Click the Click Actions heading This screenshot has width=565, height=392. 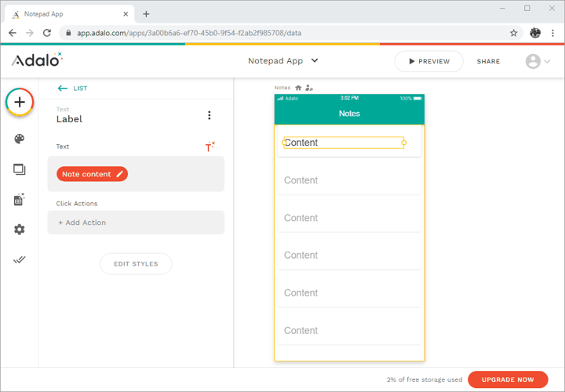coord(77,203)
